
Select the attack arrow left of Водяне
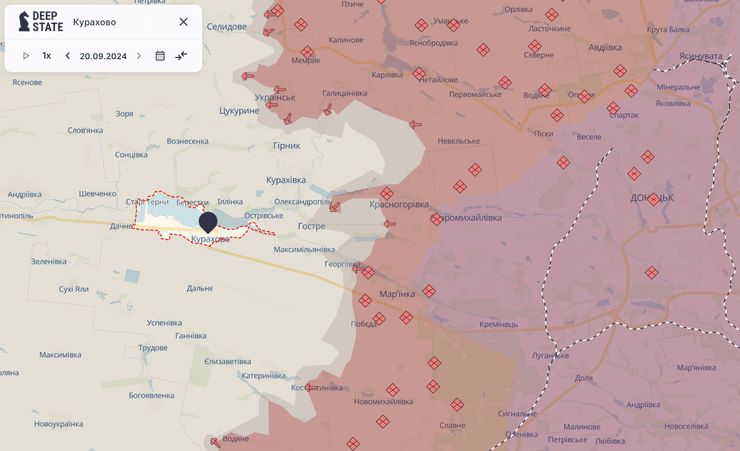point(215,441)
